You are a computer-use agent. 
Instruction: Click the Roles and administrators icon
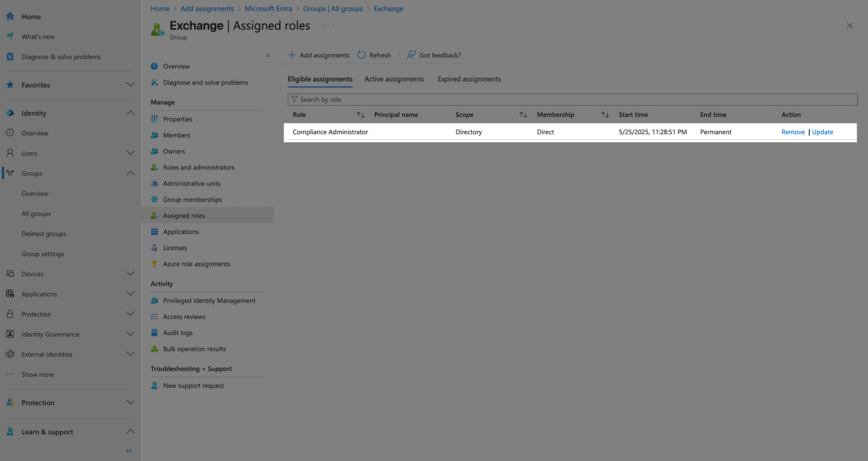click(154, 167)
